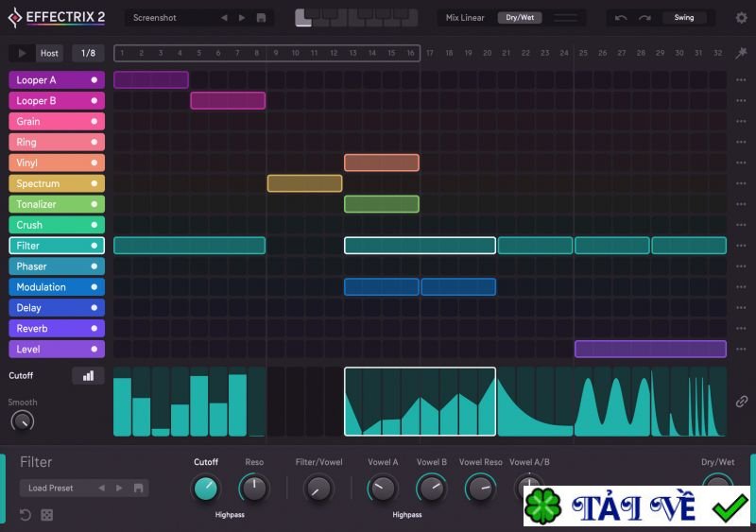Click the Swing button

(x=683, y=18)
